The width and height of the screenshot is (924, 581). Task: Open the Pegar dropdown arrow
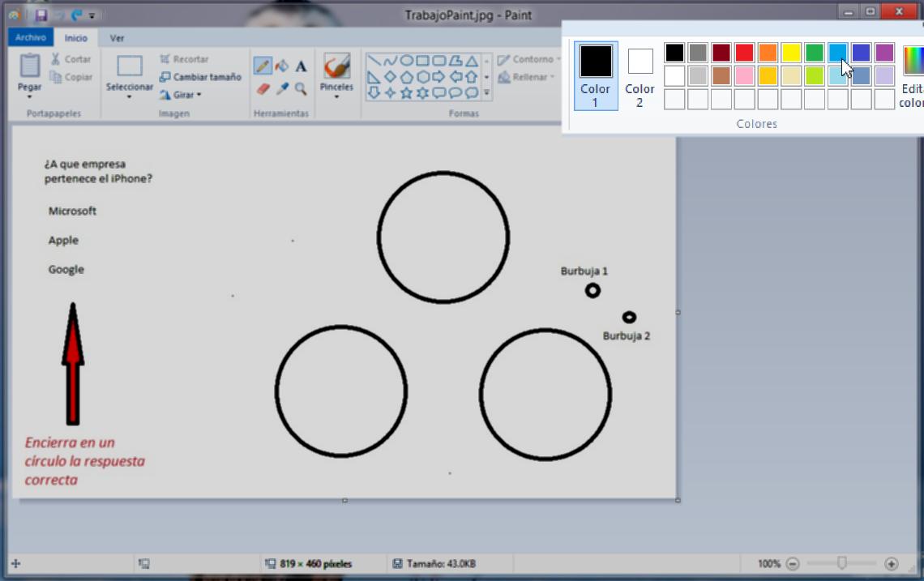click(x=29, y=97)
